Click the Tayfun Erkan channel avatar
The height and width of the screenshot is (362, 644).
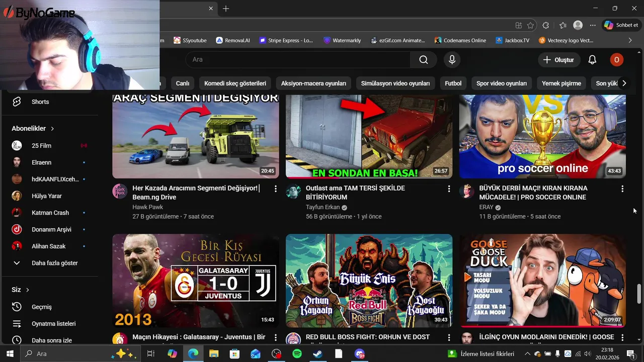click(293, 191)
